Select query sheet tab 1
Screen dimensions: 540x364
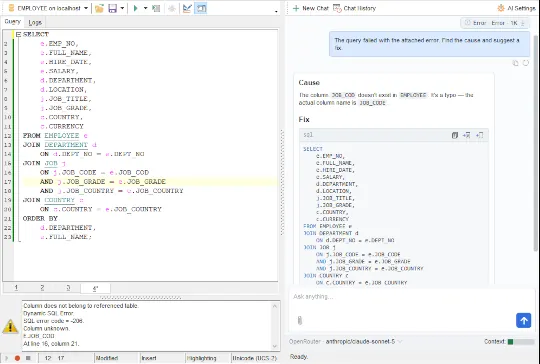pyautogui.click(x=16, y=288)
